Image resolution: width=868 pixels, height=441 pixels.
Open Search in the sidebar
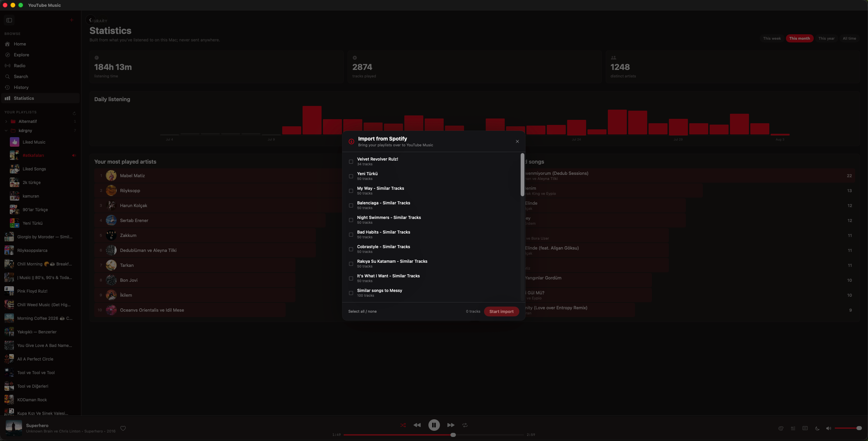40,76
